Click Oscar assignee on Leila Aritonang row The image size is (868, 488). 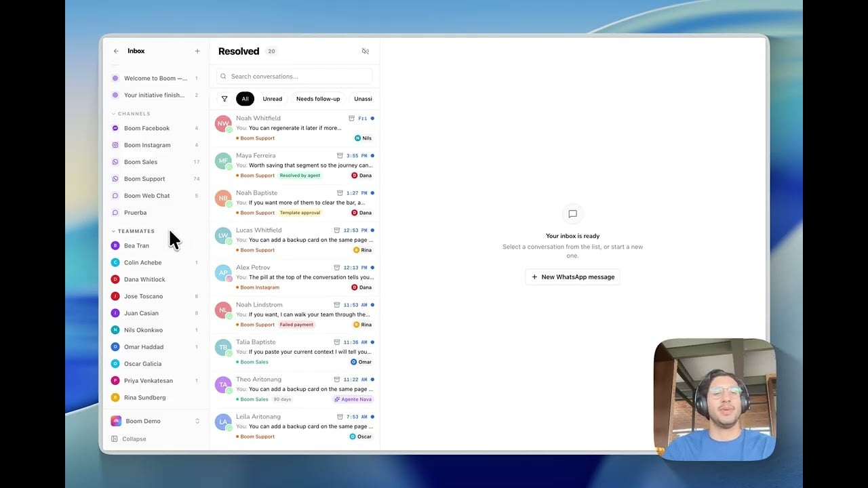[x=361, y=436]
